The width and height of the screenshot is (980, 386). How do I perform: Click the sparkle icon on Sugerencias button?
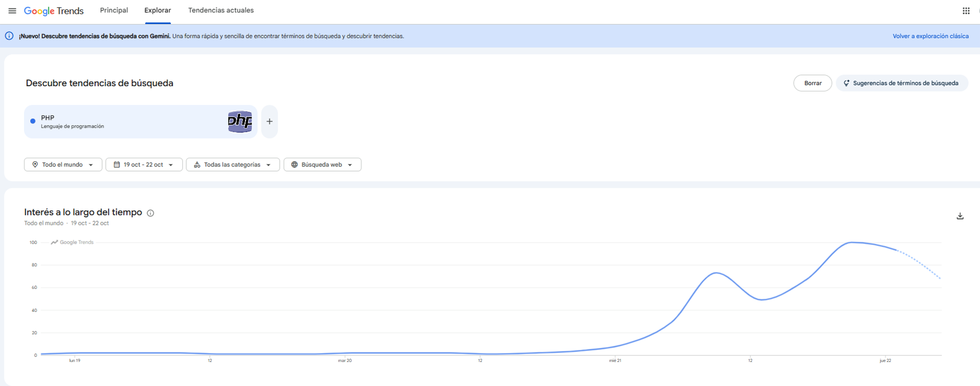846,83
